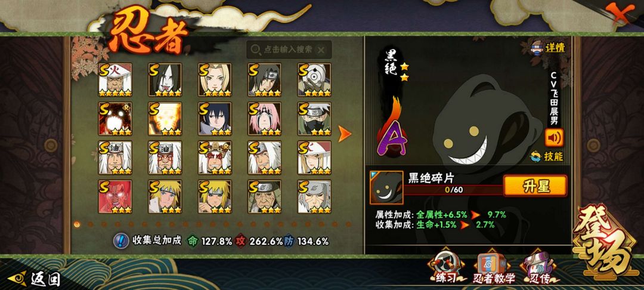
Task: Open the 忍传 scroll icon
Action: coord(539,269)
